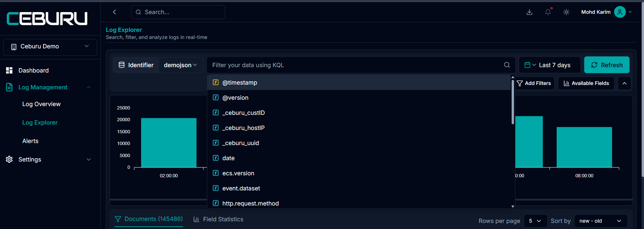The height and width of the screenshot is (229, 644).
Task: Run query with KQL search icon
Action: pos(507,65)
